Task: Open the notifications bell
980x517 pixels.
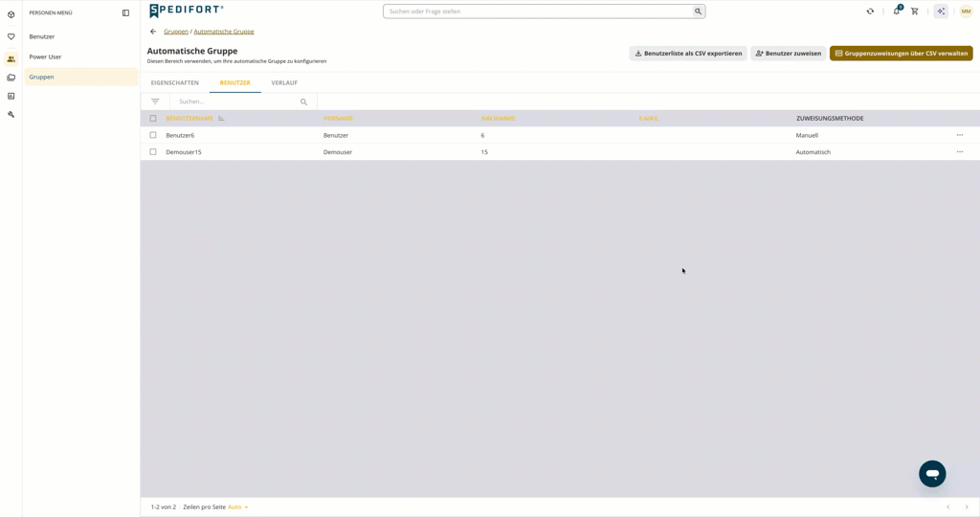Action: (x=897, y=11)
